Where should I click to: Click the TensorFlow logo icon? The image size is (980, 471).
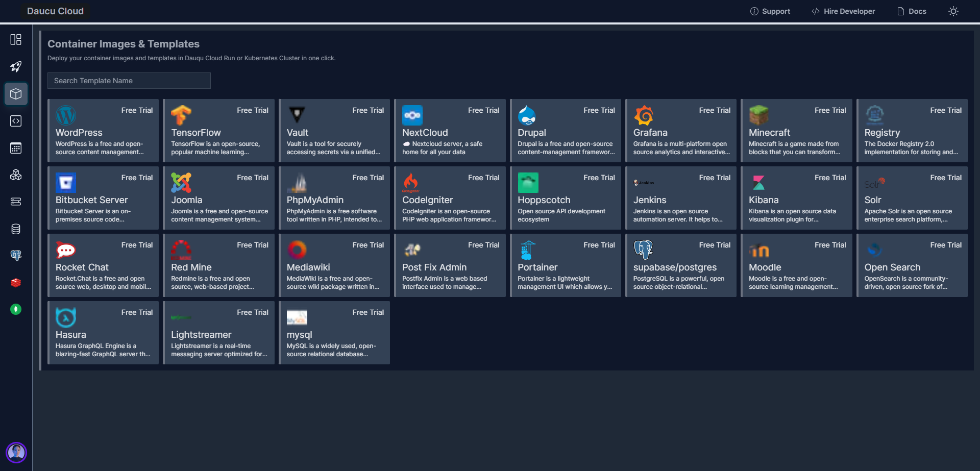pos(181,115)
